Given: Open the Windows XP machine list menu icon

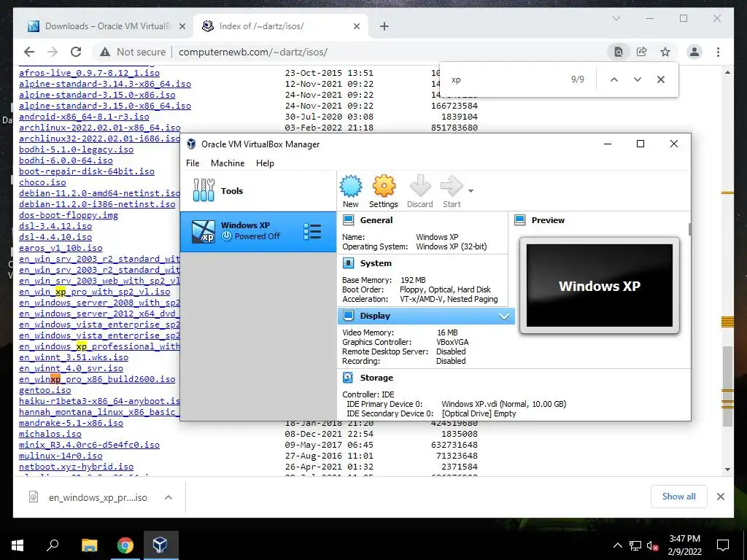Looking at the screenshot, I should 312,231.
